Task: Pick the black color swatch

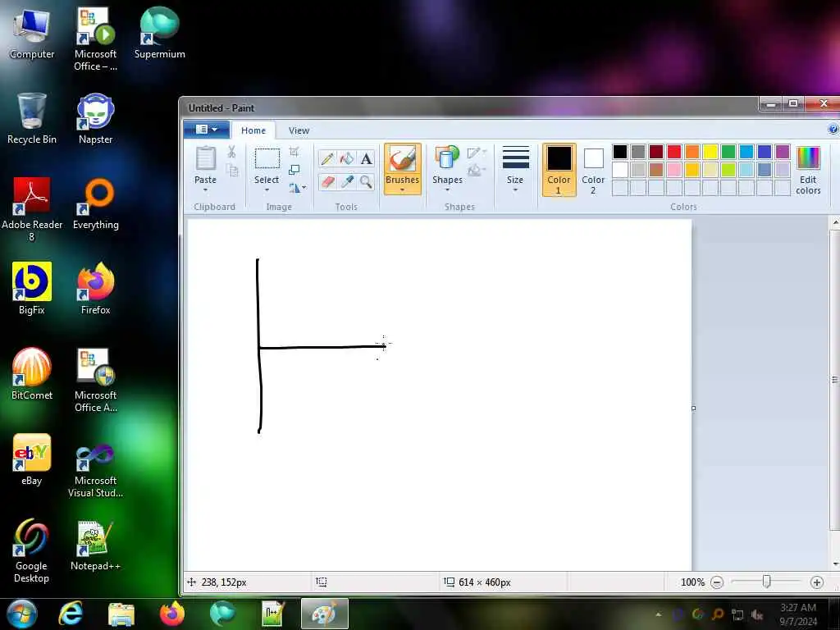Action: click(x=620, y=152)
